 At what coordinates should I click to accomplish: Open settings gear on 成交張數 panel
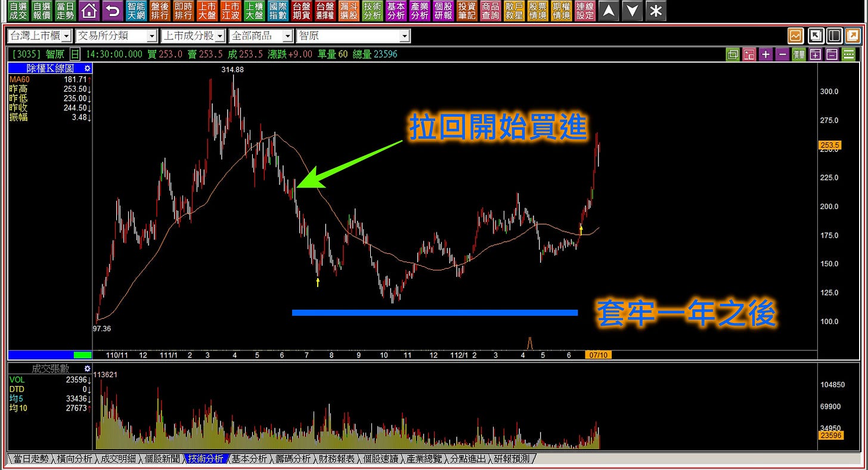click(88, 369)
